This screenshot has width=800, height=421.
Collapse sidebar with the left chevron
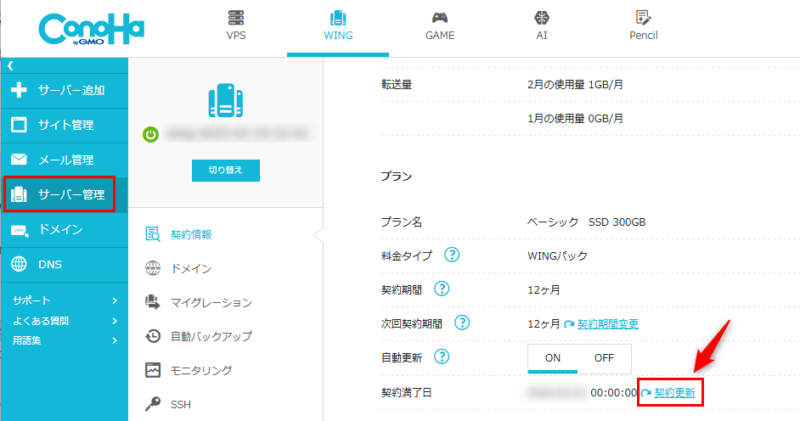[x=10, y=65]
